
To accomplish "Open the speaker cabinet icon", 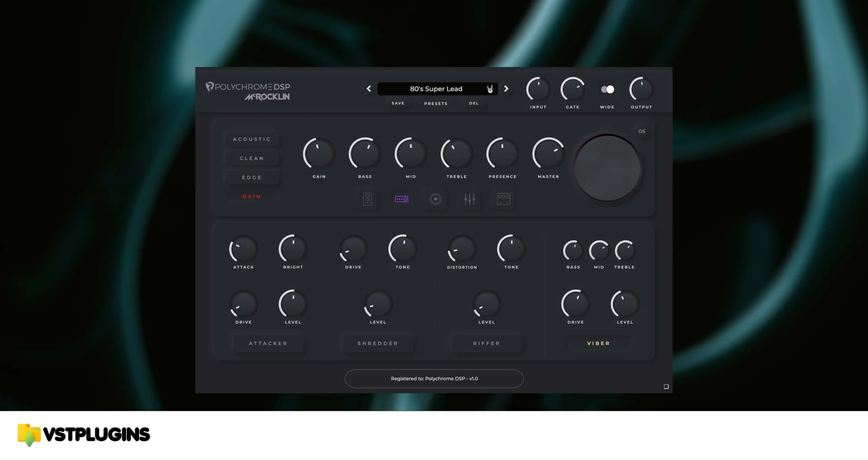I will [x=435, y=199].
